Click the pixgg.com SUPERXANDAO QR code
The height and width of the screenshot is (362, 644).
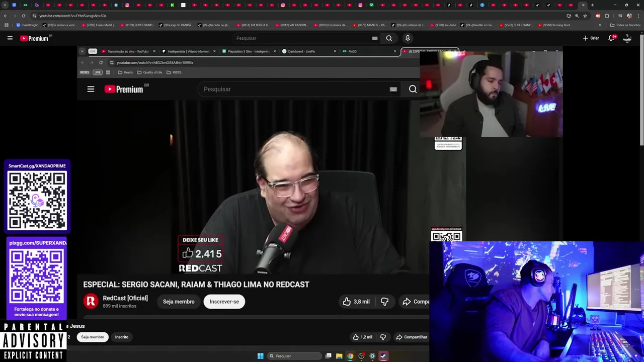pyautogui.click(x=37, y=277)
